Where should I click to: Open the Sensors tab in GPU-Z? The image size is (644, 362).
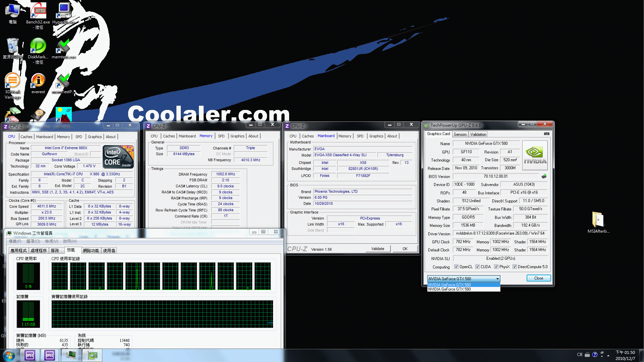pyautogui.click(x=460, y=134)
